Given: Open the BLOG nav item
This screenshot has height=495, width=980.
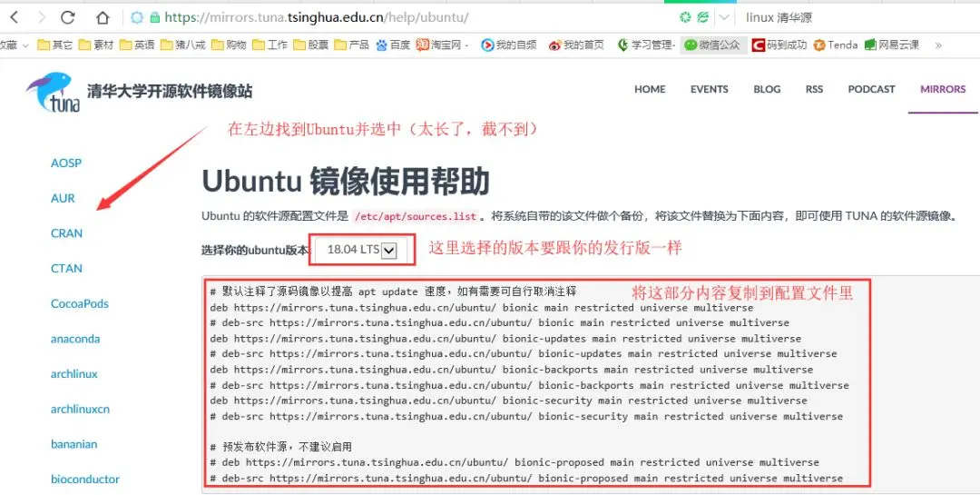Looking at the screenshot, I should click(767, 90).
